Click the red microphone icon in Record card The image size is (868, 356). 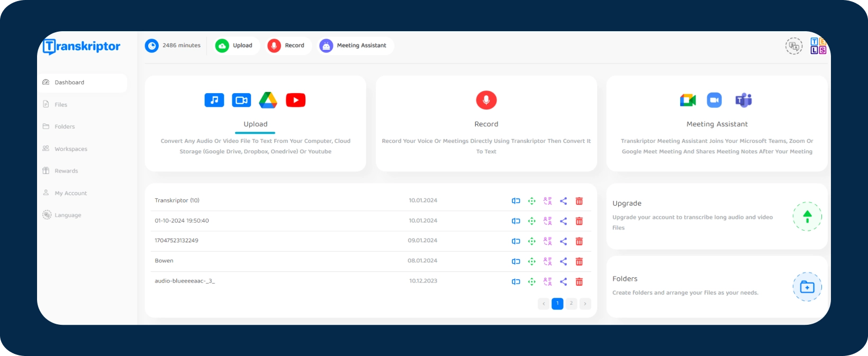[486, 100]
